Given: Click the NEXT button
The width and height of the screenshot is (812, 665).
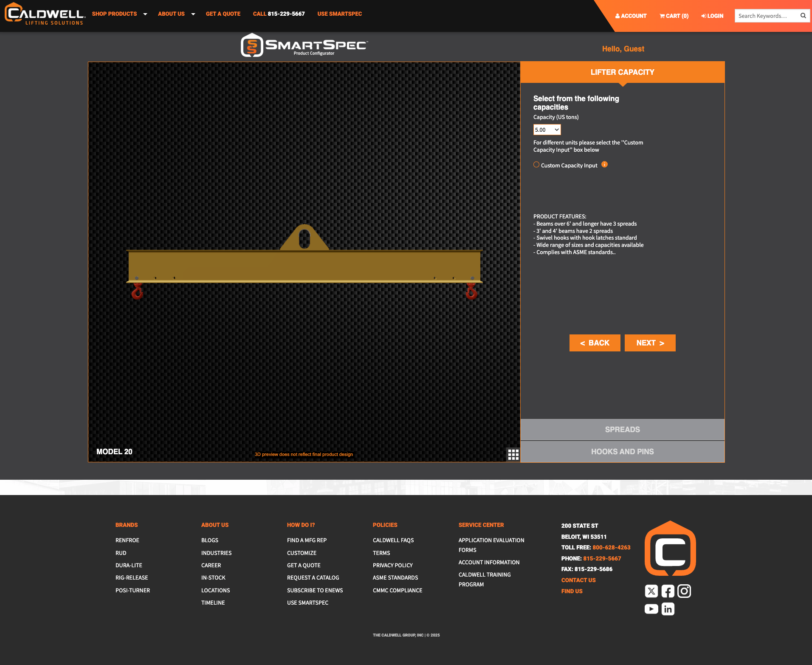Looking at the screenshot, I should (650, 343).
